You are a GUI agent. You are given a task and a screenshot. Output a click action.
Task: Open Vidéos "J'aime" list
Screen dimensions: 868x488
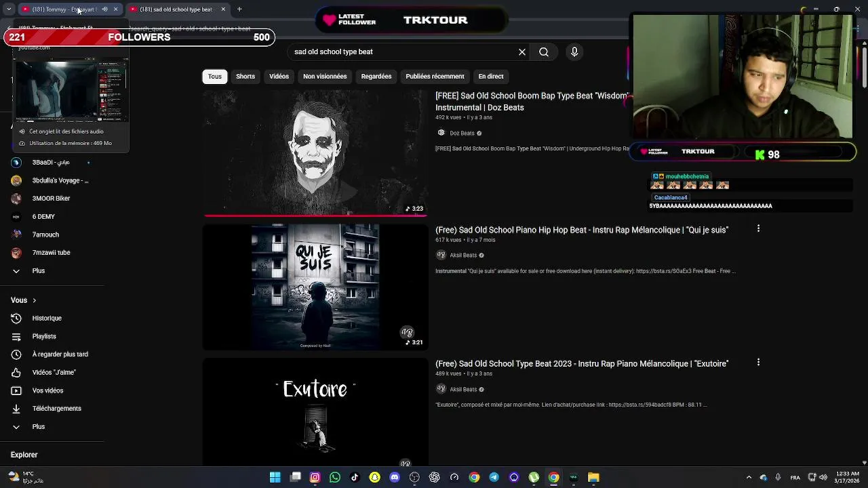[54, 372]
